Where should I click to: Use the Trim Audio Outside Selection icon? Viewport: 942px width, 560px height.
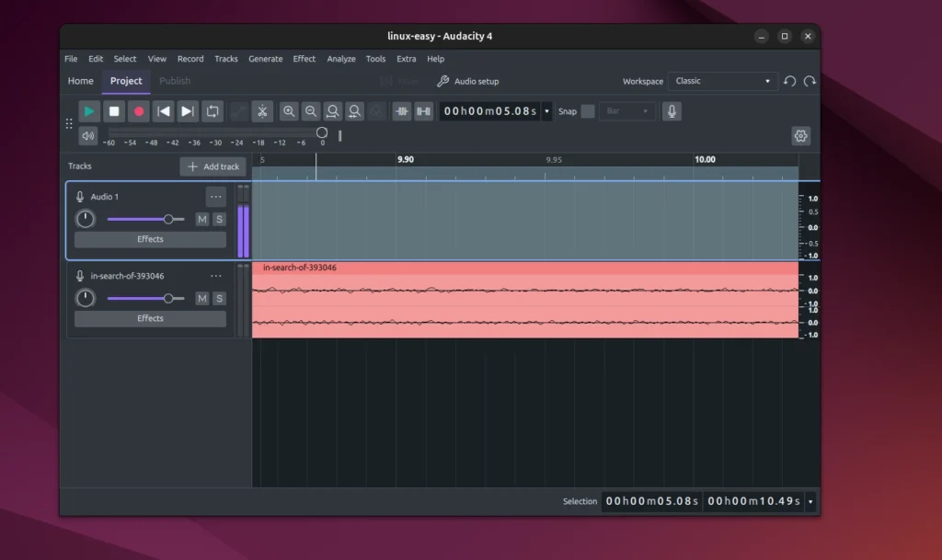click(x=402, y=111)
